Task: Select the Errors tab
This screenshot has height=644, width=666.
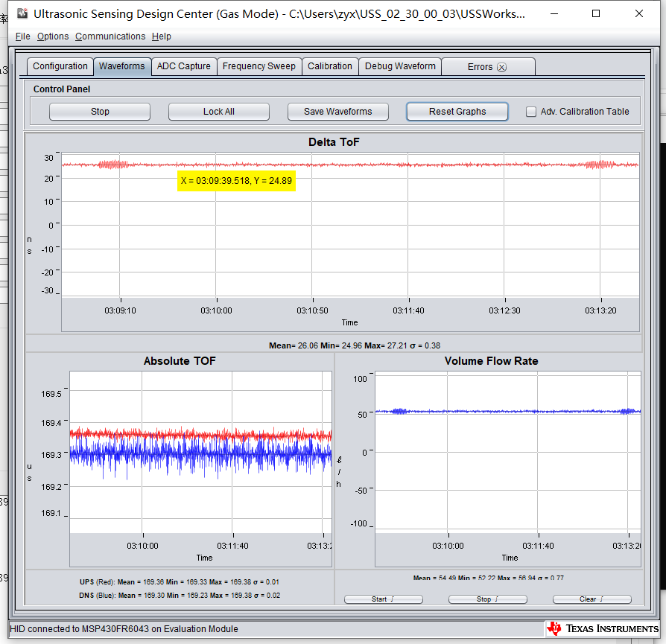Action: pos(480,67)
